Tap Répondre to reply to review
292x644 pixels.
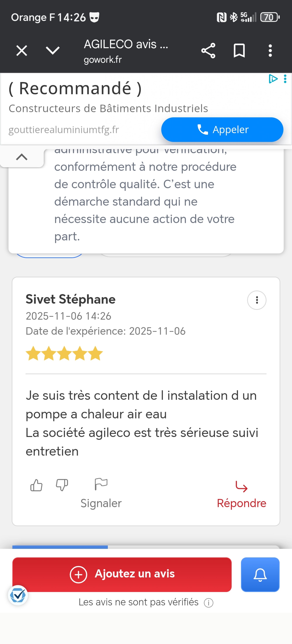(241, 495)
